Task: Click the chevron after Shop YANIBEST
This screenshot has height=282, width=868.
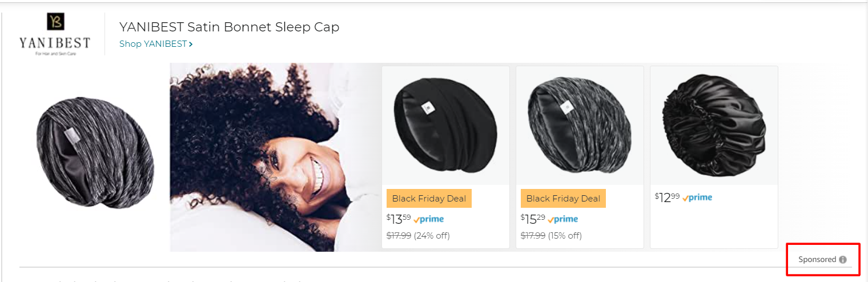Action: (x=191, y=44)
